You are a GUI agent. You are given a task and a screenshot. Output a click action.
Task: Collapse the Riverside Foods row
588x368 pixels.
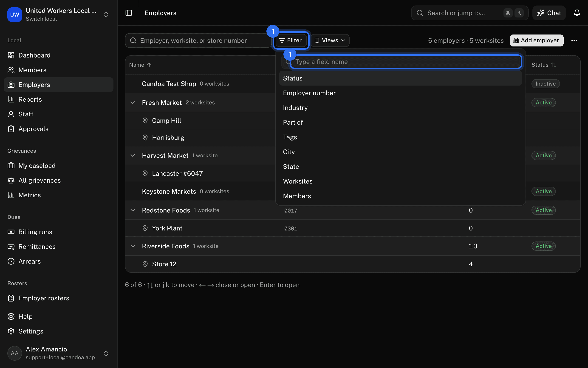[x=133, y=246]
